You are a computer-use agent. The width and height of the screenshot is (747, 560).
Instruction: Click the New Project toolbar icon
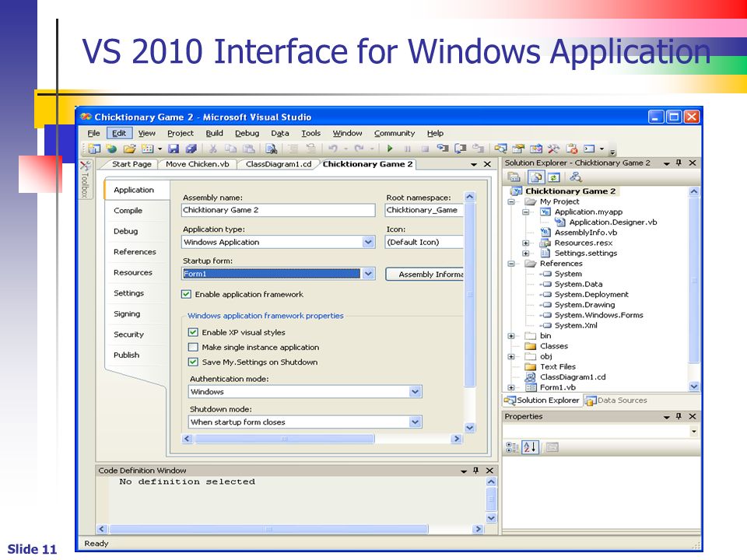(94, 149)
